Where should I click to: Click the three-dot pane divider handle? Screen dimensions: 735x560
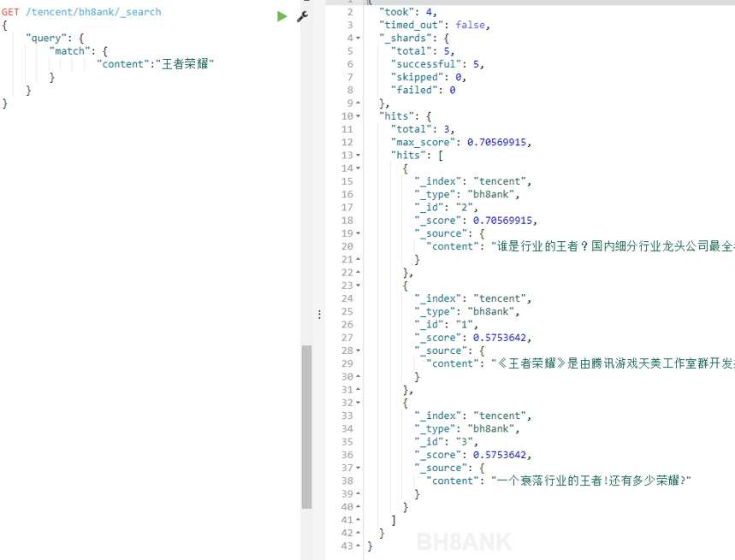coord(319,314)
